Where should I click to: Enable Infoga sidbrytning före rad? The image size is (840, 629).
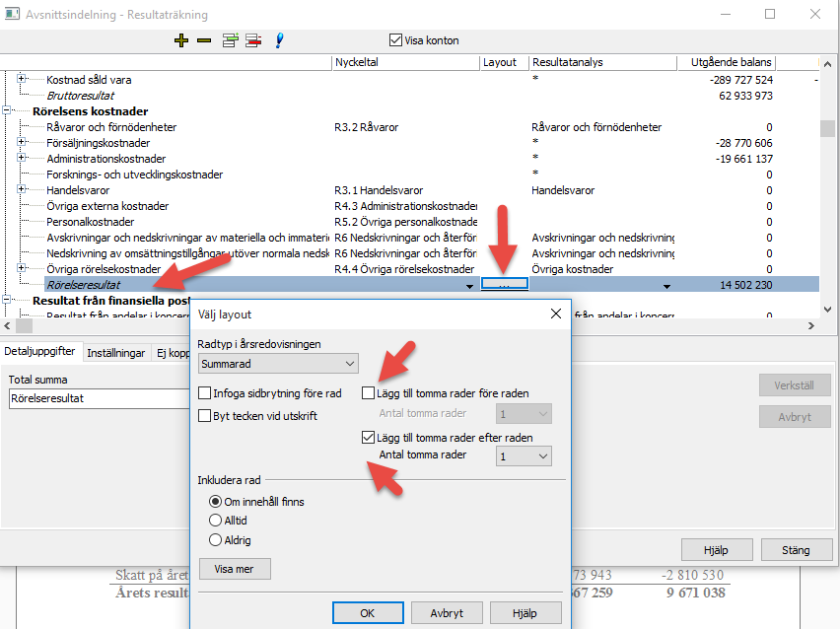click(x=204, y=393)
